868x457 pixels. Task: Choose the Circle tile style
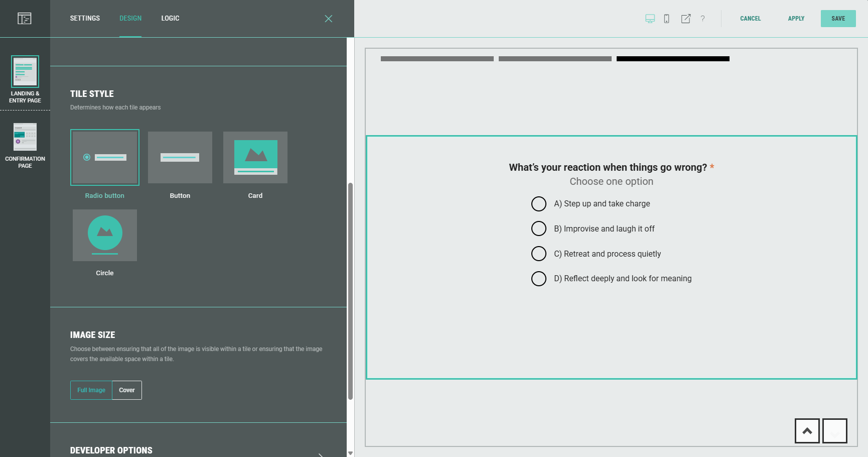tap(105, 235)
